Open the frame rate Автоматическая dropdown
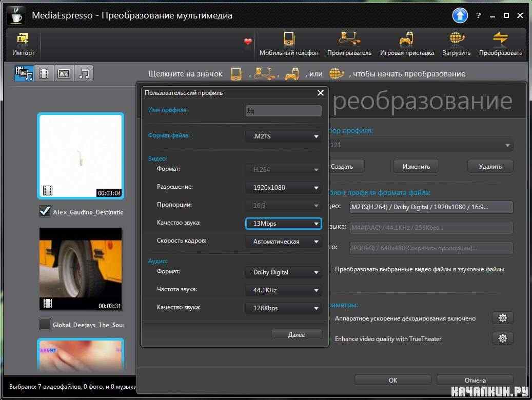 tap(283, 241)
